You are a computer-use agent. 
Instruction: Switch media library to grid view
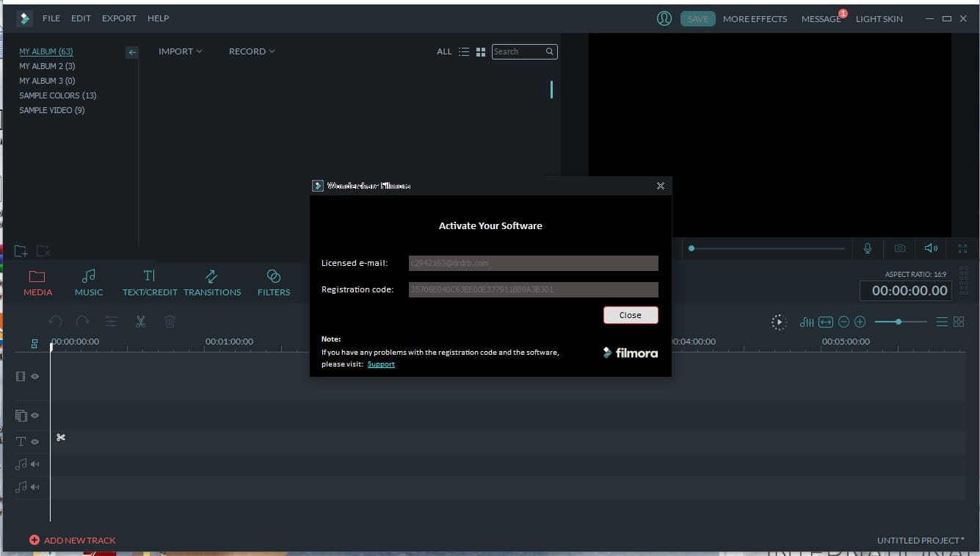point(481,51)
